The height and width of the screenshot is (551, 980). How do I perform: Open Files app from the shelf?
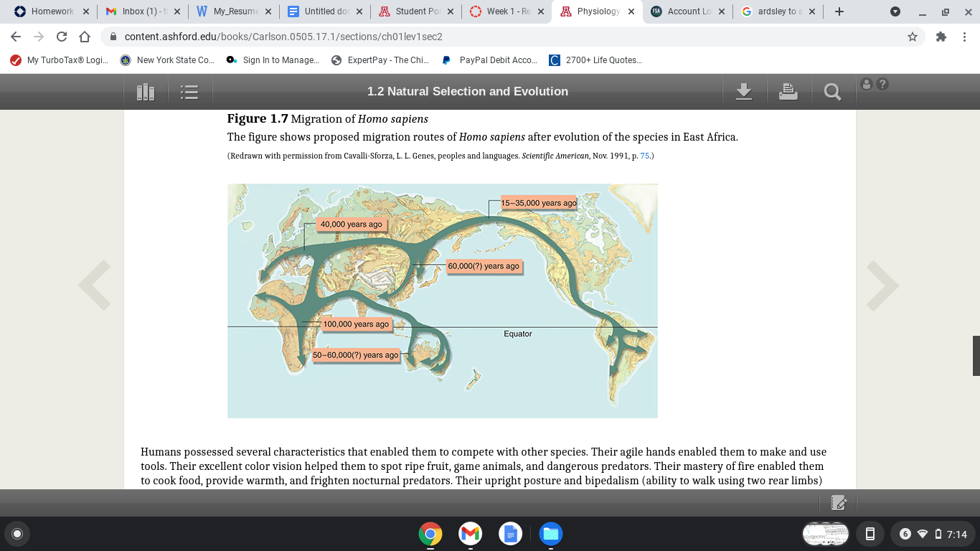click(551, 534)
